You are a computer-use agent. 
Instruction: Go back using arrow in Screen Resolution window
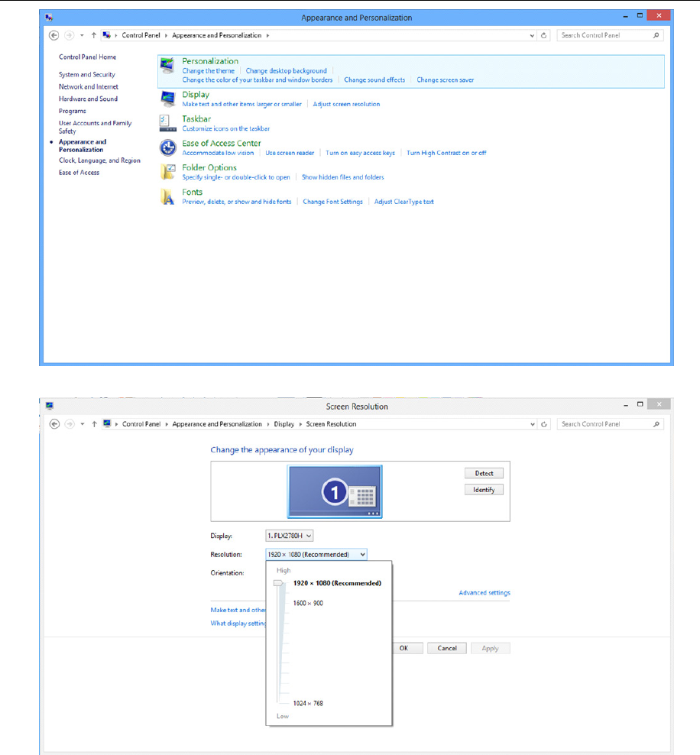pos(54,424)
